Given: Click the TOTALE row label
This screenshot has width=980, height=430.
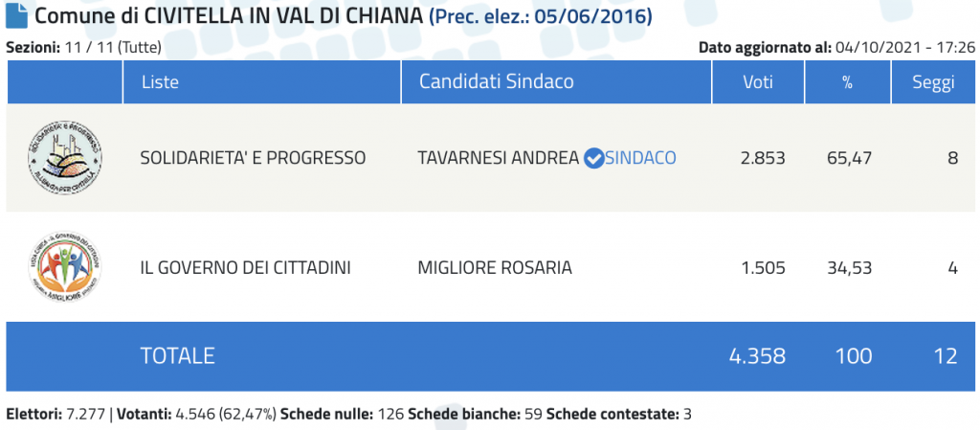Looking at the screenshot, I should tap(177, 356).
